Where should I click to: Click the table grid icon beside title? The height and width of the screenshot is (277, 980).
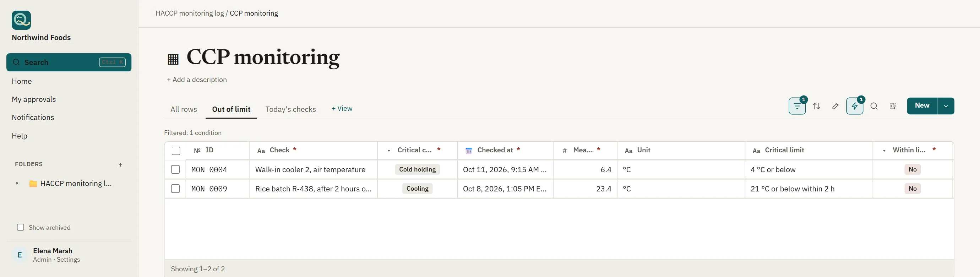[173, 59]
